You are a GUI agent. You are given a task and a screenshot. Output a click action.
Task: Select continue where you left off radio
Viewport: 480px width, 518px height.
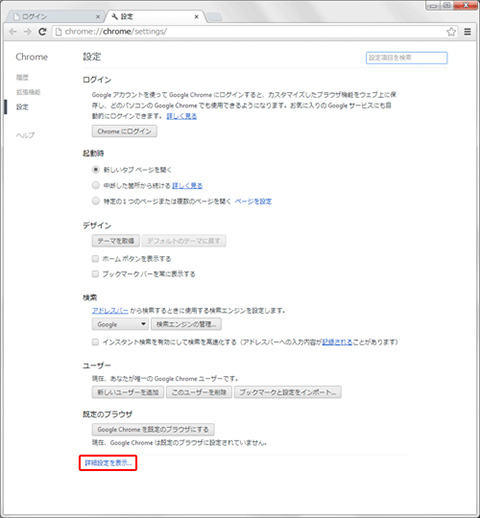pyautogui.click(x=96, y=185)
